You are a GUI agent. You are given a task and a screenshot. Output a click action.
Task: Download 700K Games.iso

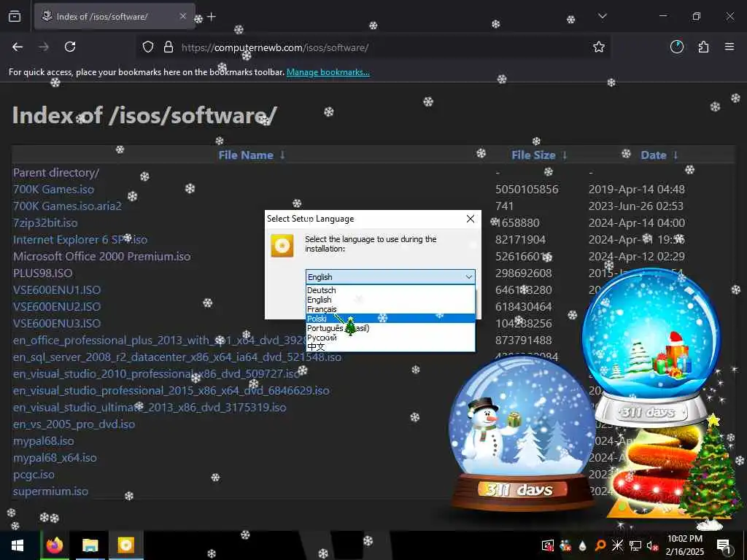click(53, 190)
